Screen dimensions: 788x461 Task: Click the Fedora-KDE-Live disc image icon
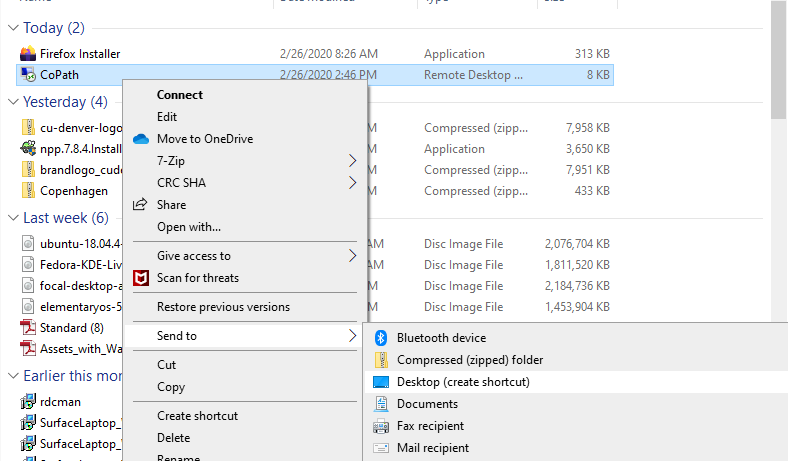click(x=28, y=264)
